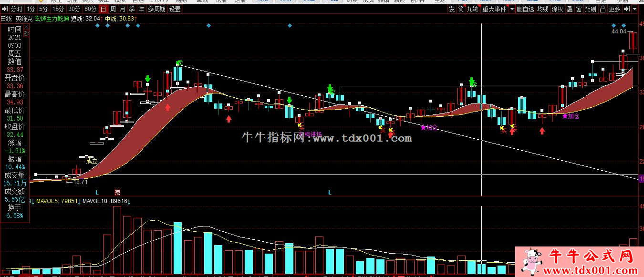Click the right-arrow collapse icon in top-right toolbar
Screen dimensions: 644x277
click(x=628, y=9)
